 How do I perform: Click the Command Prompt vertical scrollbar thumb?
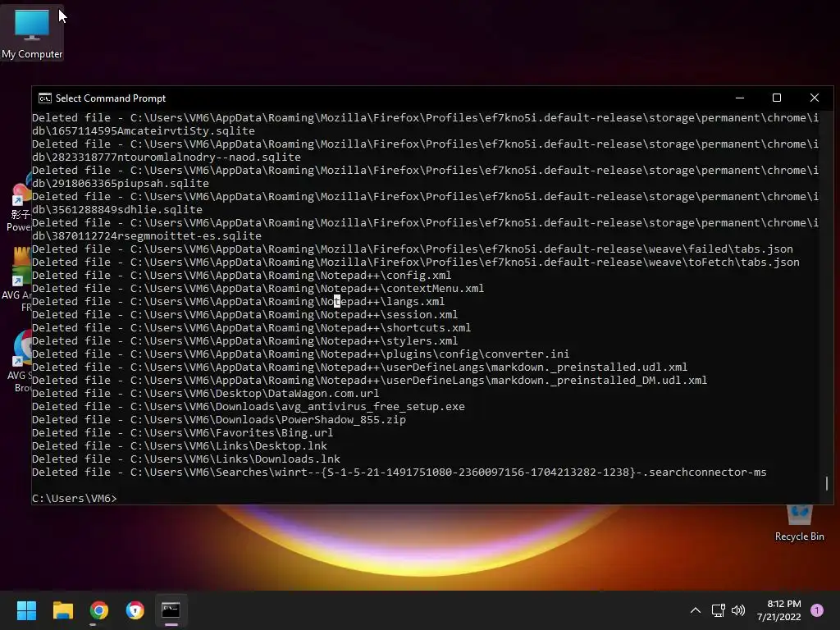coord(827,483)
